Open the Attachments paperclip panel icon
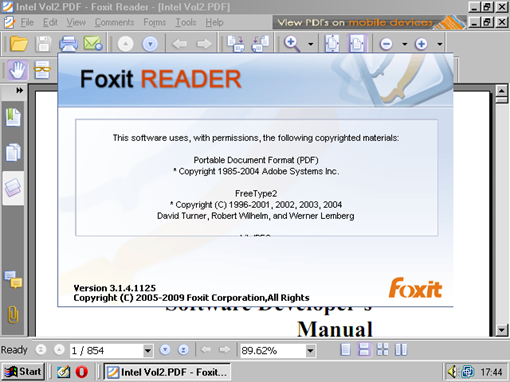The height and width of the screenshot is (382, 510). 13,314
